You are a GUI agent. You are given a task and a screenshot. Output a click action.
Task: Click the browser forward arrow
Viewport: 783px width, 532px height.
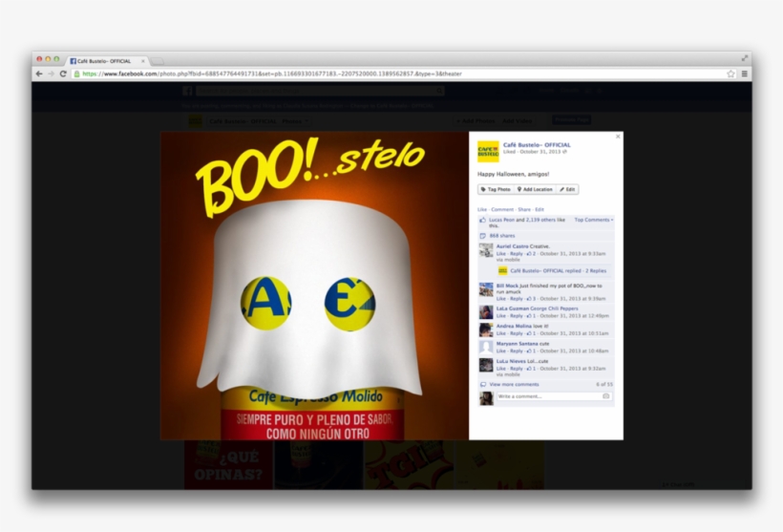pos(51,74)
